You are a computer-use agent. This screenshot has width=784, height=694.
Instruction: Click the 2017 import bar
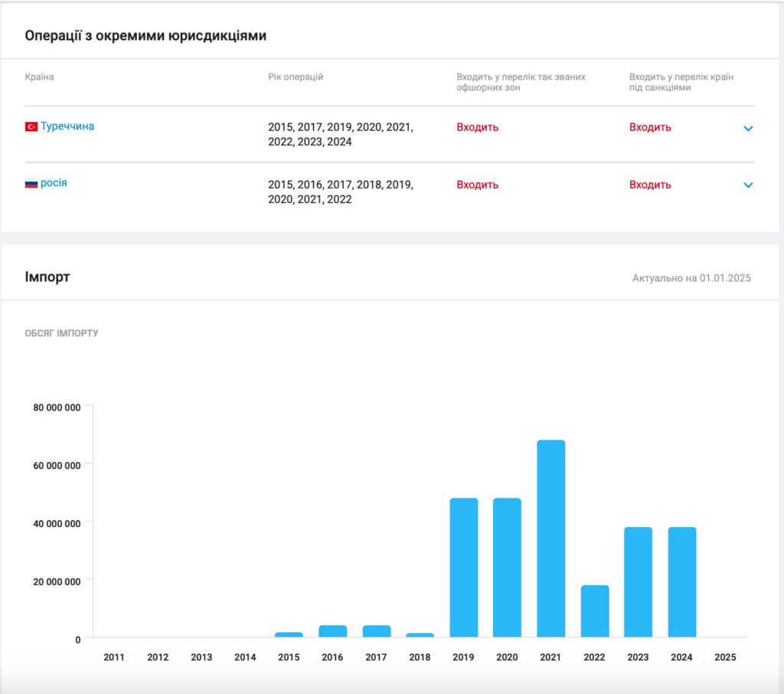(x=376, y=631)
